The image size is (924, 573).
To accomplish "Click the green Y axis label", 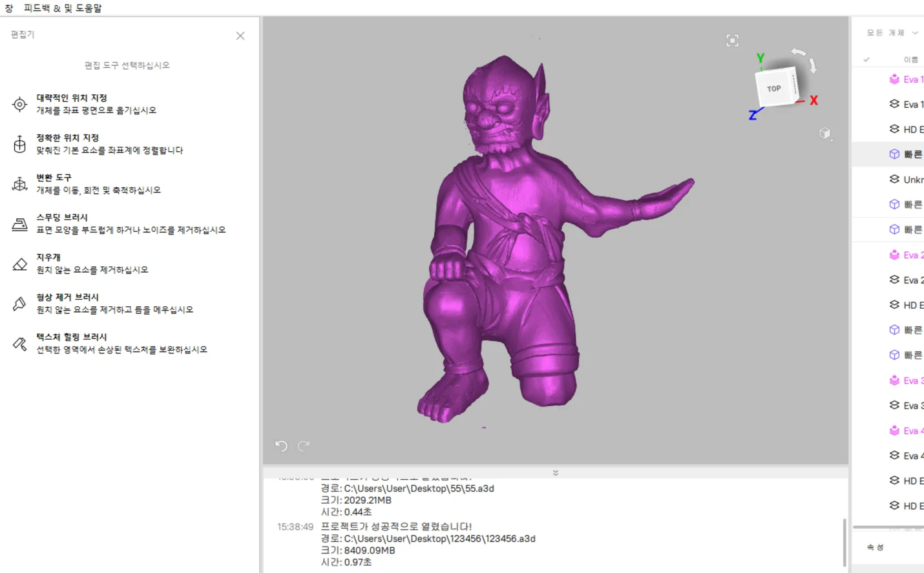I will (761, 58).
